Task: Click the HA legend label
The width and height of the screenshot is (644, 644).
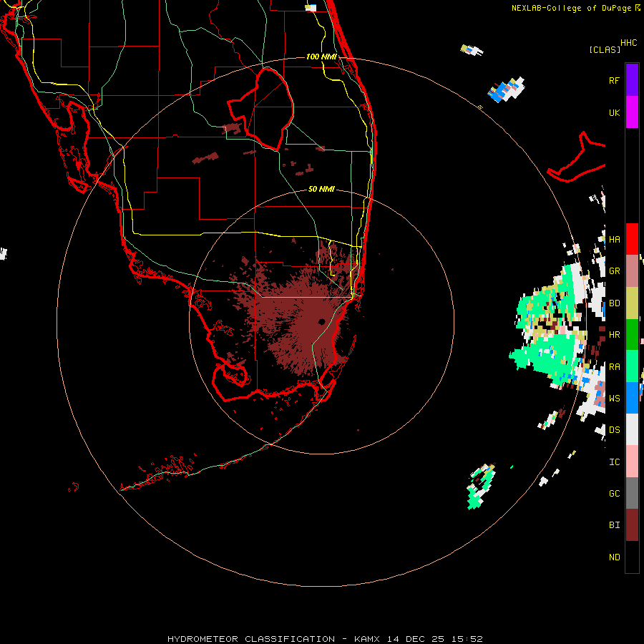Action: click(x=614, y=239)
